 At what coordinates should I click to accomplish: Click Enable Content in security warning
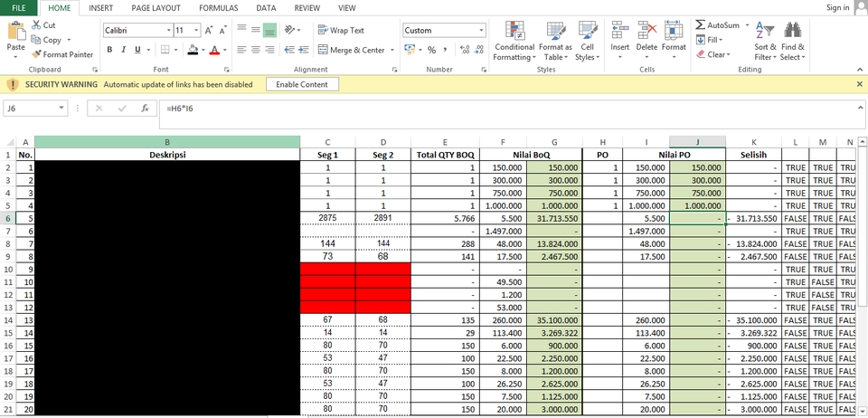click(302, 85)
